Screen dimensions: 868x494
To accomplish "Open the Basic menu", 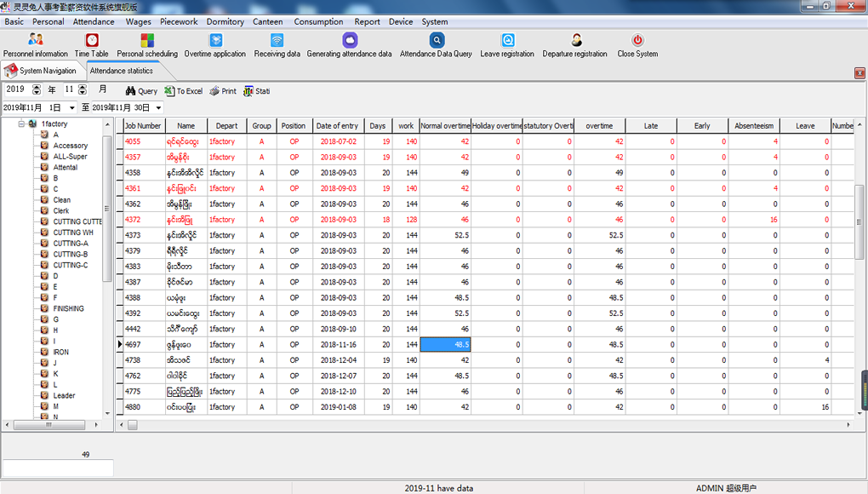I will click(x=14, y=21).
